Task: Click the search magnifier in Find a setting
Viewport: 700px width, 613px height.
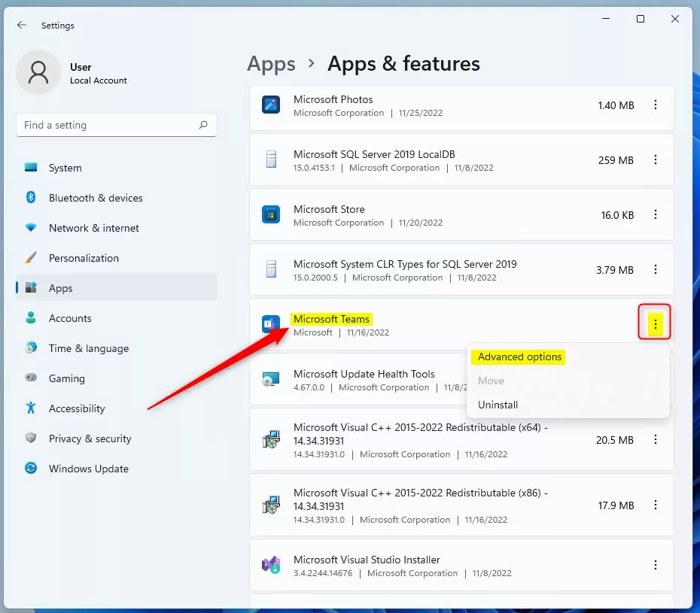Action: [x=203, y=126]
